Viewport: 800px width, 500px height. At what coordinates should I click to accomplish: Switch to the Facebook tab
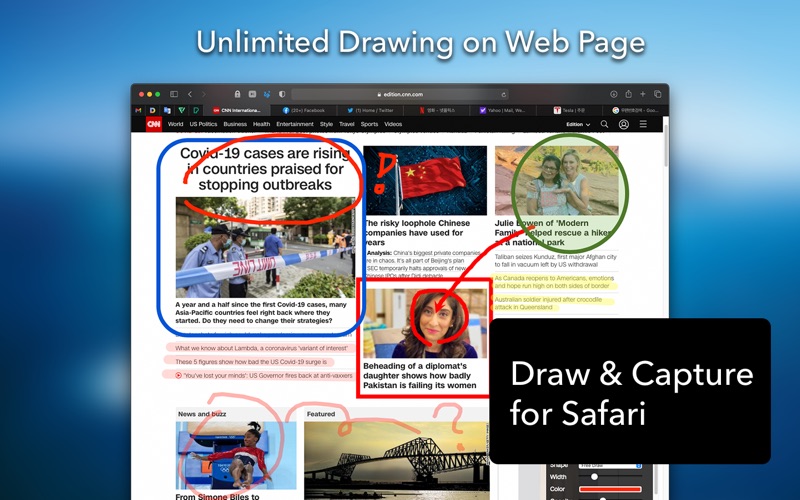304,110
